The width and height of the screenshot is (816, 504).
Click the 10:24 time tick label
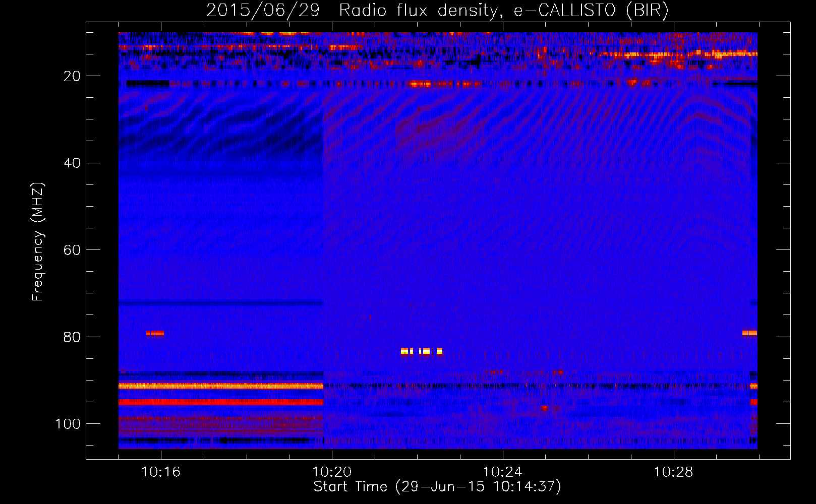tap(502, 472)
